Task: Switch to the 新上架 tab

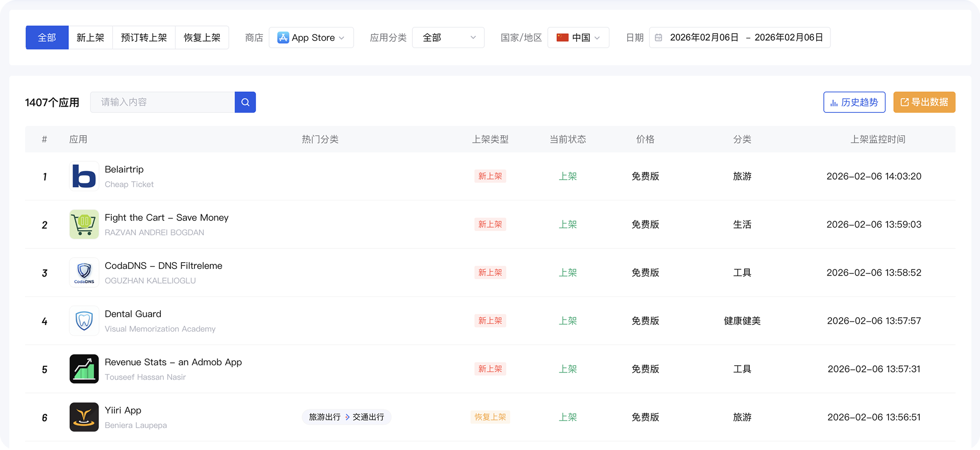Action: click(x=90, y=38)
